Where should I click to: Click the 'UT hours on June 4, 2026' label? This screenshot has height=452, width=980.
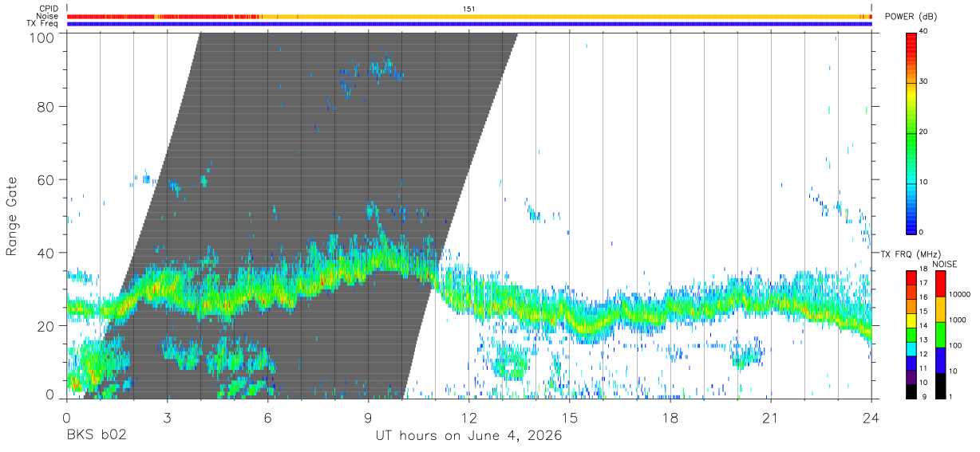[x=469, y=436]
